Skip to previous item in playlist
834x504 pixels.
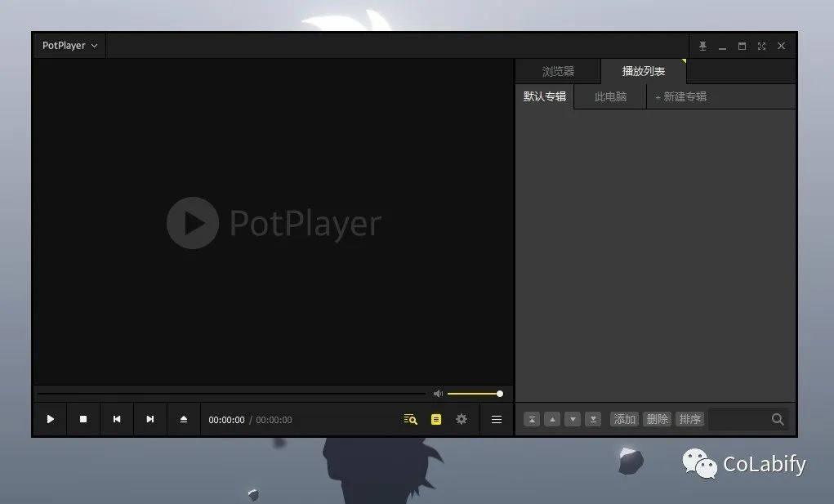(x=117, y=418)
